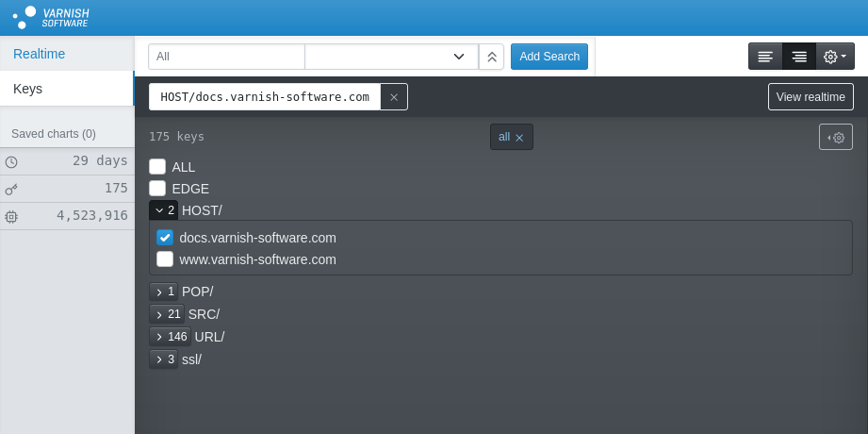Image resolution: width=868 pixels, height=434 pixels.
Task: Select the left-align layout icon
Action: (x=765, y=57)
